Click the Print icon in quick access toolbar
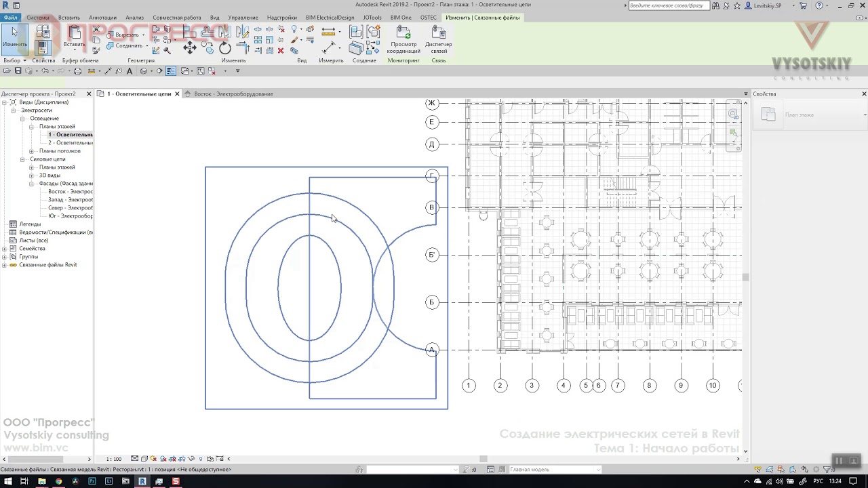 (77, 70)
